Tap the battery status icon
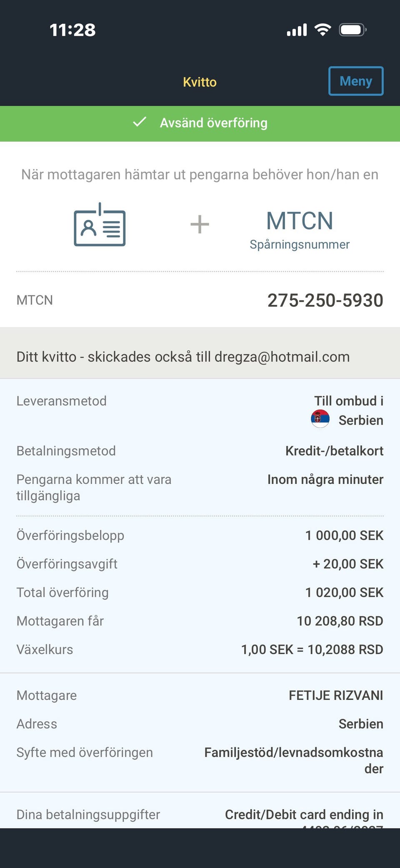The image size is (400, 868). [x=353, y=30]
